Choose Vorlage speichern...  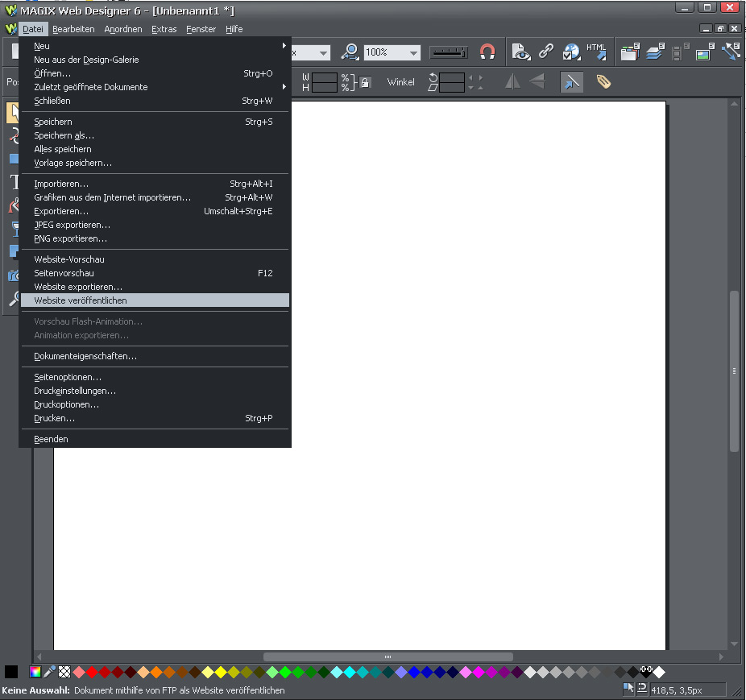[x=155, y=163]
